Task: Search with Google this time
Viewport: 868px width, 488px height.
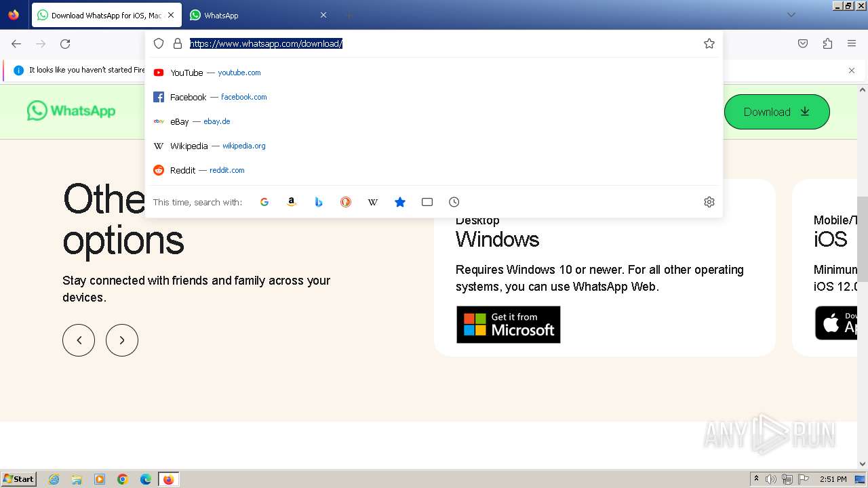Action: [264, 202]
